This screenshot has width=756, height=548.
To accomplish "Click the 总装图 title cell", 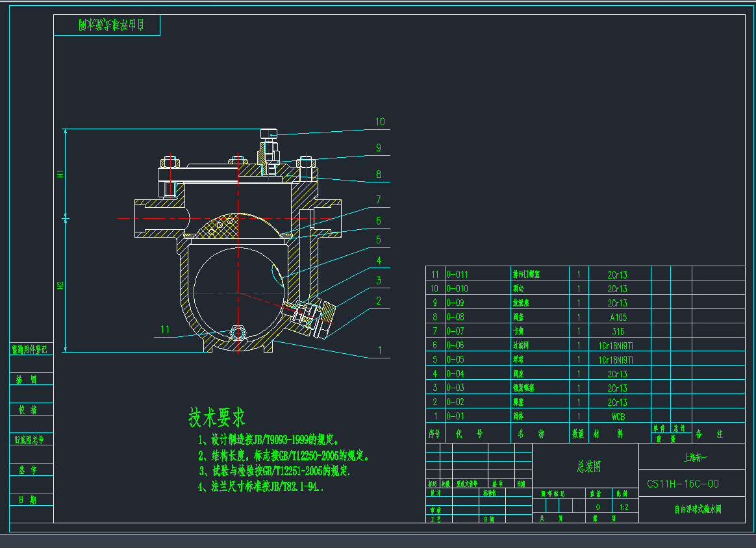I will pyautogui.click(x=588, y=467).
